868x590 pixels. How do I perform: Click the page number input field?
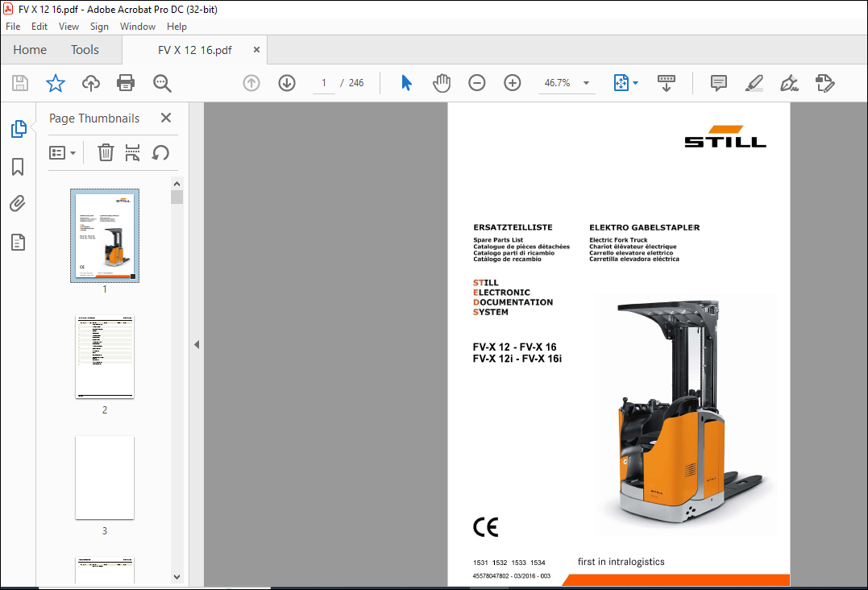pos(324,83)
